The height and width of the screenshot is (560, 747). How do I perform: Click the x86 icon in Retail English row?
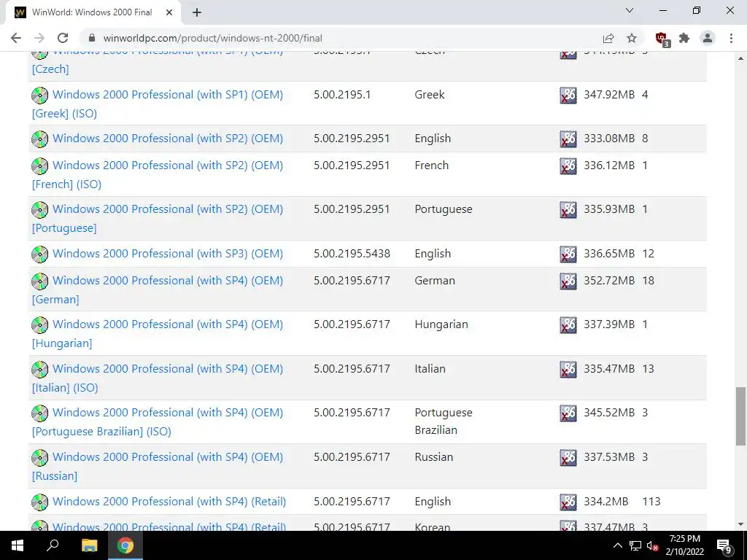[x=568, y=502]
